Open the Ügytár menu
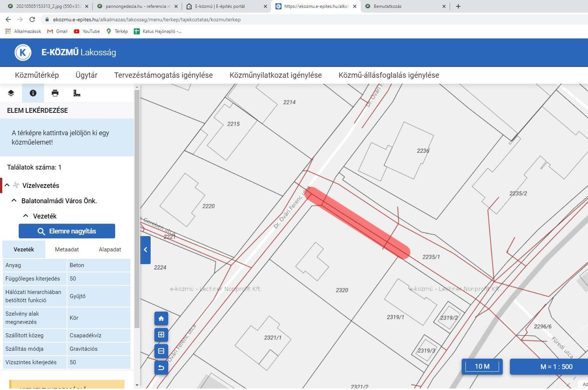Screen dimensions: 588x390 [x=86, y=75]
